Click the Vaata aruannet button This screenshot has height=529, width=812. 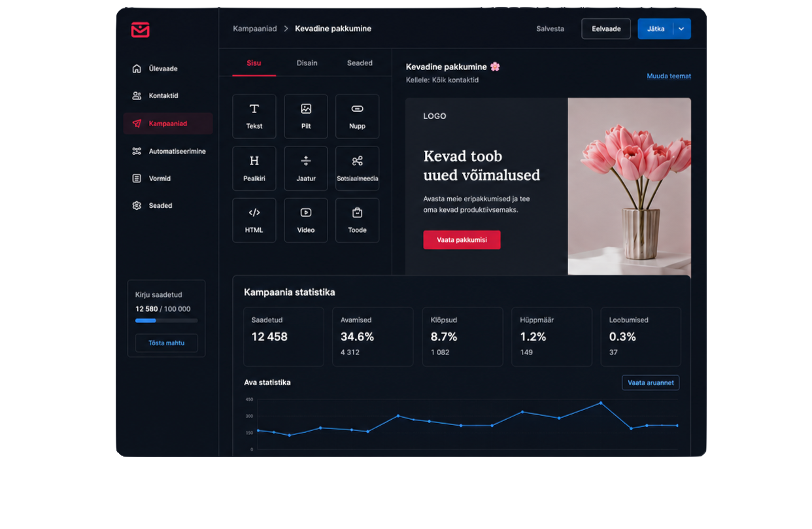click(651, 383)
